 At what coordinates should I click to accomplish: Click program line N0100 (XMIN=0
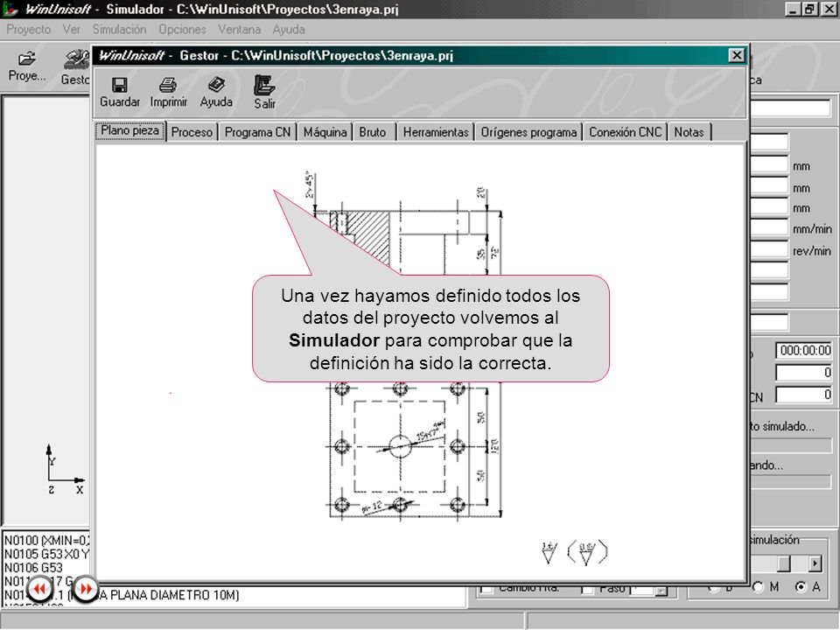pos(47,540)
